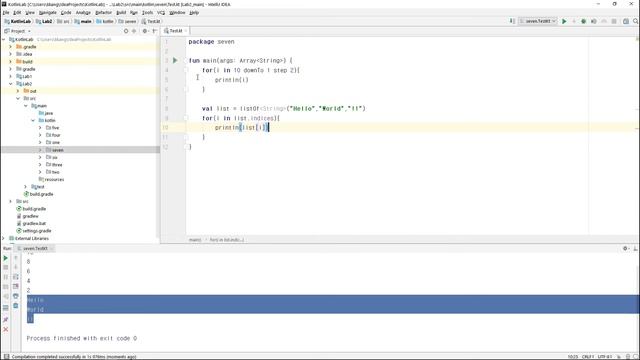640x360 pixels.
Task: Stop the process in the Run panel
Action: (6, 267)
